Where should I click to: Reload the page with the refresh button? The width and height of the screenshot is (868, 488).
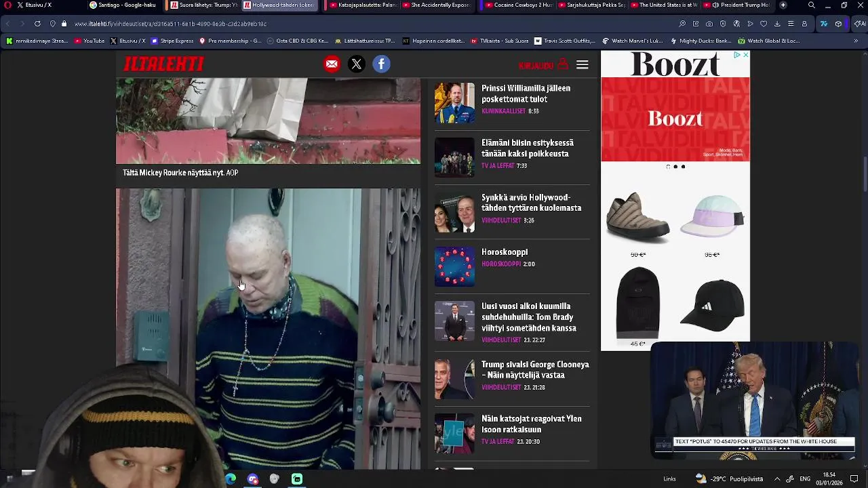[x=37, y=24]
